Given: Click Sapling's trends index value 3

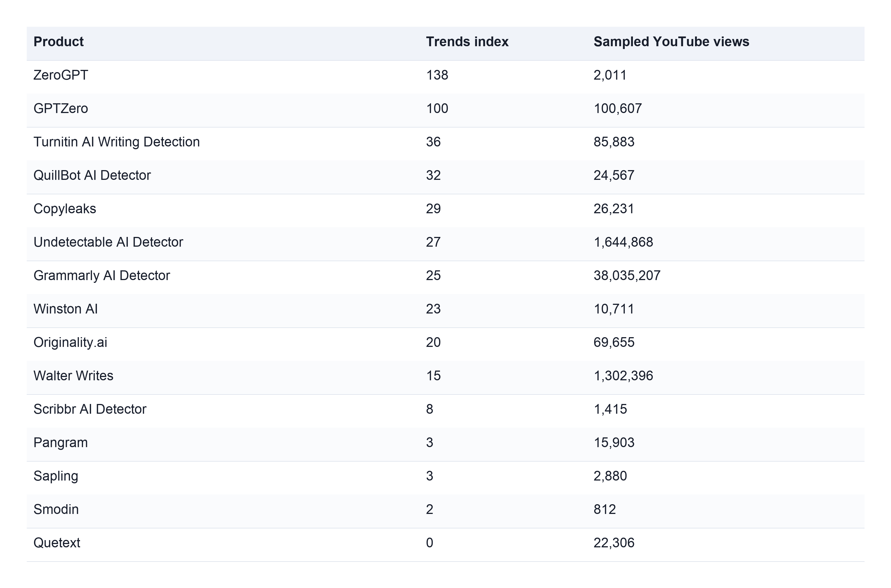Looking at the screenshot, I should (x=429, y=476).
